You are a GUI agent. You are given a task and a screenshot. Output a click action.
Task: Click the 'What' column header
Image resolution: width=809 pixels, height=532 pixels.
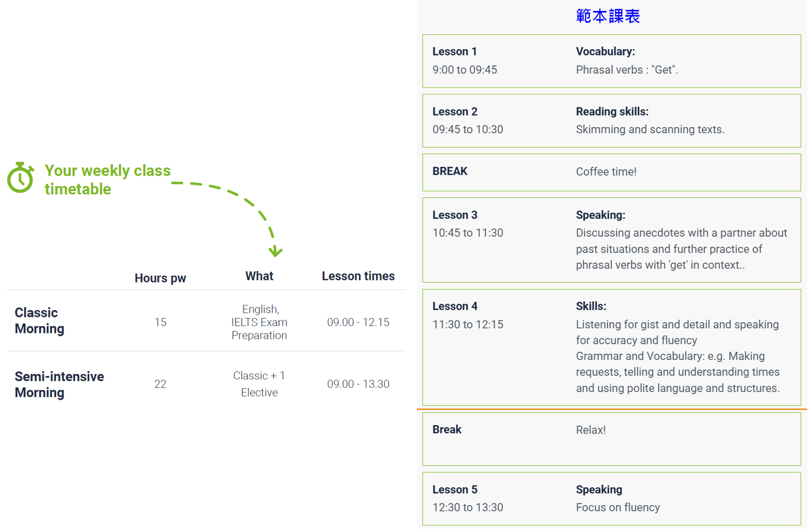pos(259,276)
